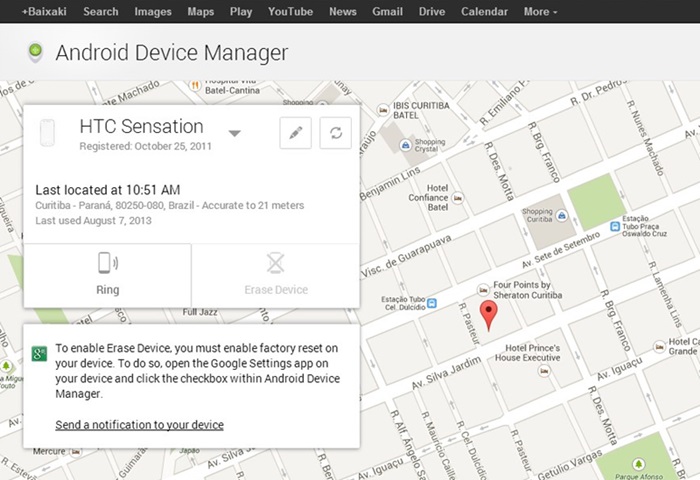This screenshot has width=700, height=480.
Task: Go to Images in top bar
Action: (153, 12)
